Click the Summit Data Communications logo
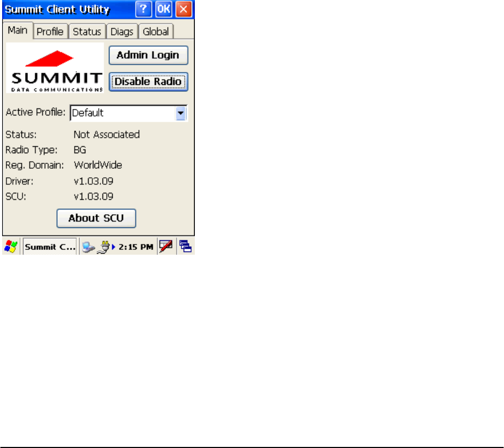 pyautogui.click(x=55, y=68)
